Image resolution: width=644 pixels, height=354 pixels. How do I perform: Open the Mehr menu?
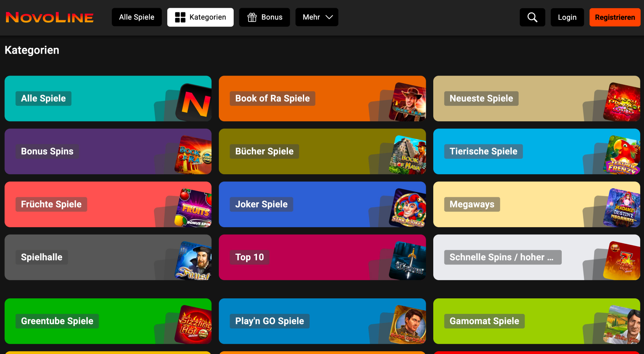point(317,17)
